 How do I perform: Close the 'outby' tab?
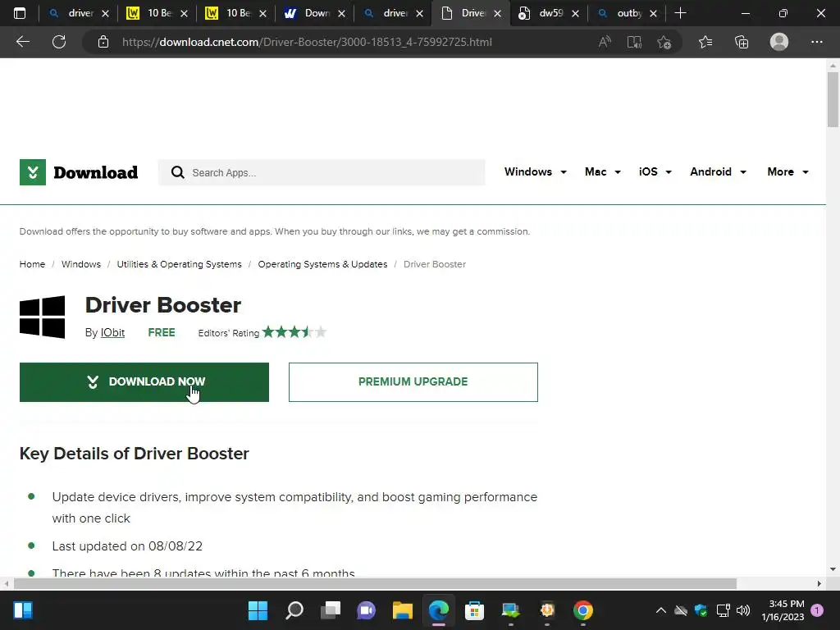point(653,14)
